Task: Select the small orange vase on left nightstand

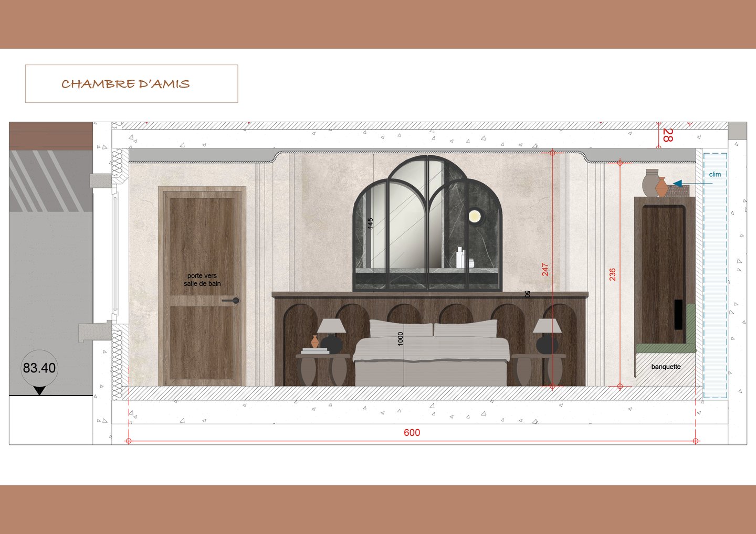Action: click(315, 341)
